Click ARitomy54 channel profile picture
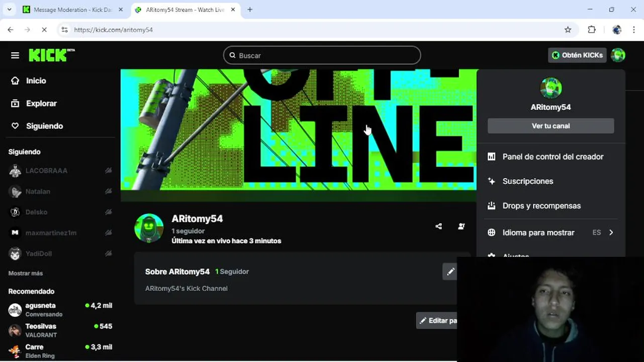Viewport: 644px width, 362px height. click(149, 228)
